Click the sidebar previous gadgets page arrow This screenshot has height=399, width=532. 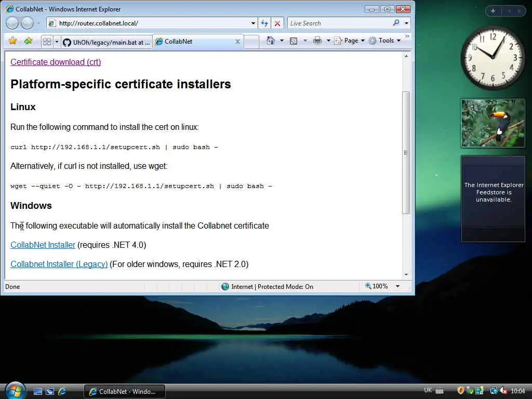pyautogui.click(x=509, y=11)
